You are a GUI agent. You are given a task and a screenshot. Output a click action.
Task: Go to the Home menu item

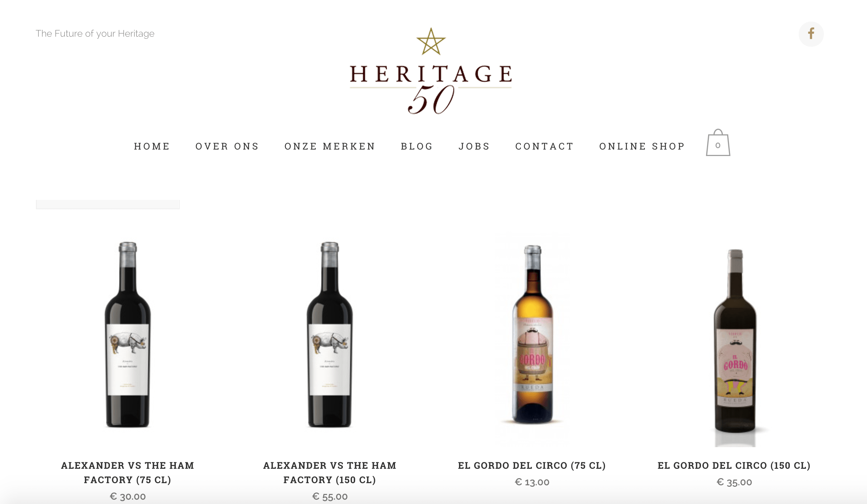click(152, 146)
